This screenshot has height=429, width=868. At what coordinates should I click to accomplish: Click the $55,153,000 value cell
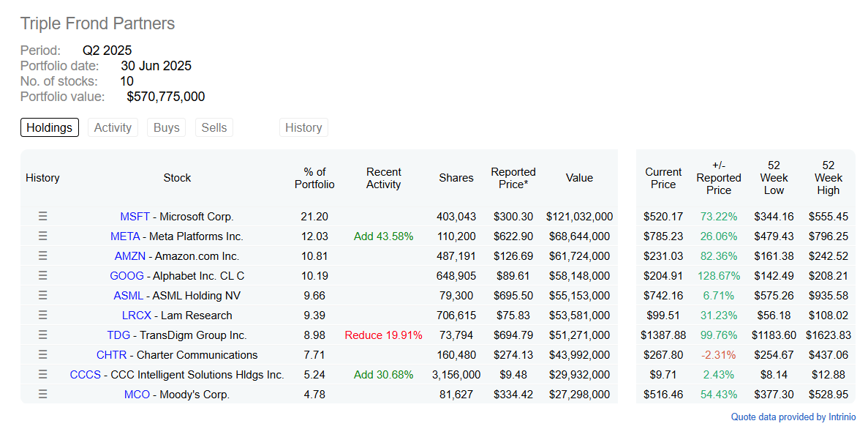pyautogui.click(x=579, y=296)
